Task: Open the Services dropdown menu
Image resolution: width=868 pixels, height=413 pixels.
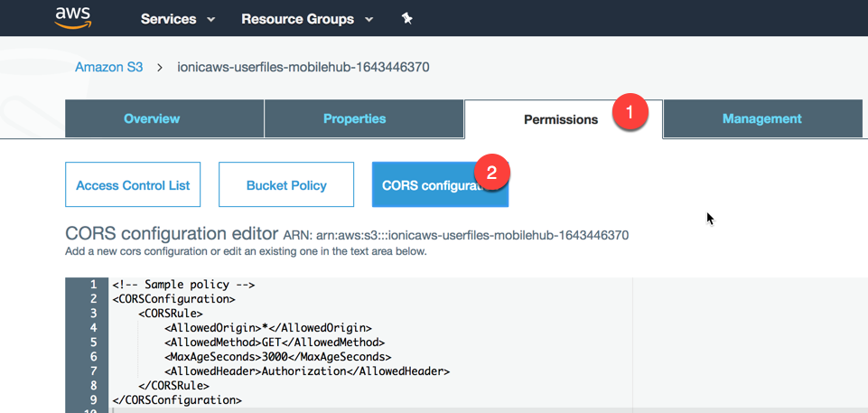Action: pyautogui.click(x=178, y=19)
